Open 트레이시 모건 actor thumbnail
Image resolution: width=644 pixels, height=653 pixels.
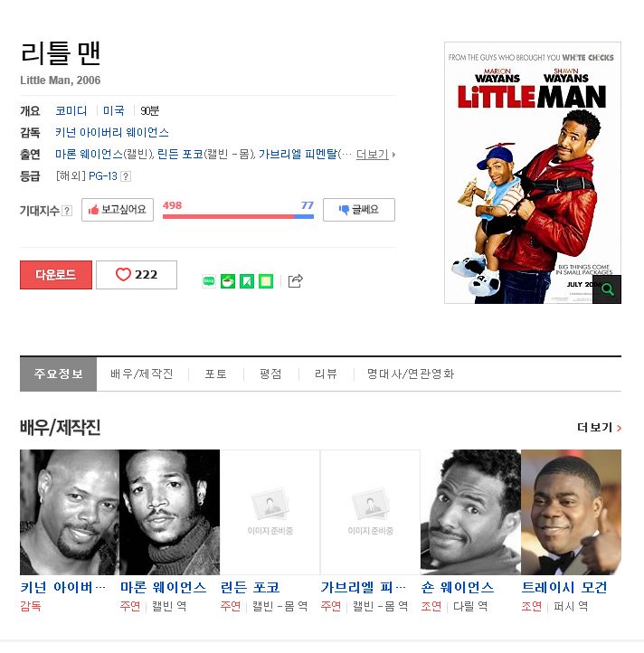point(571,512)
